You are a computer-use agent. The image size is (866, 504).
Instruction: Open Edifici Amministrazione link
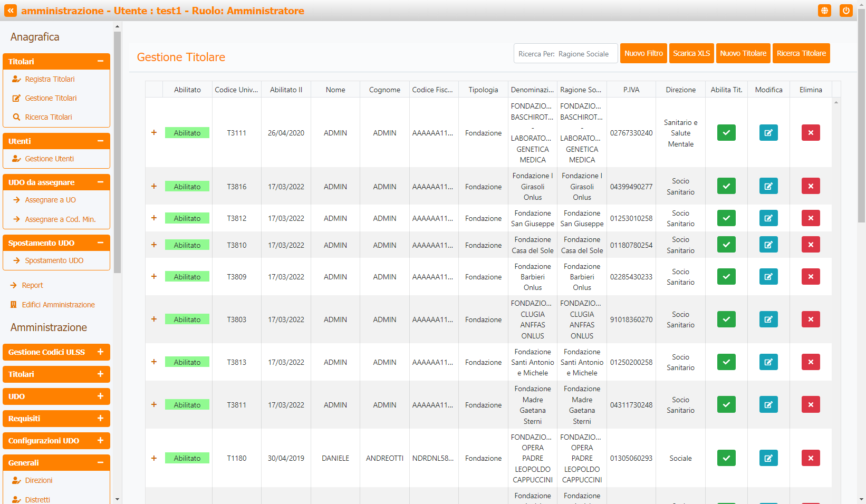point(58,305)
